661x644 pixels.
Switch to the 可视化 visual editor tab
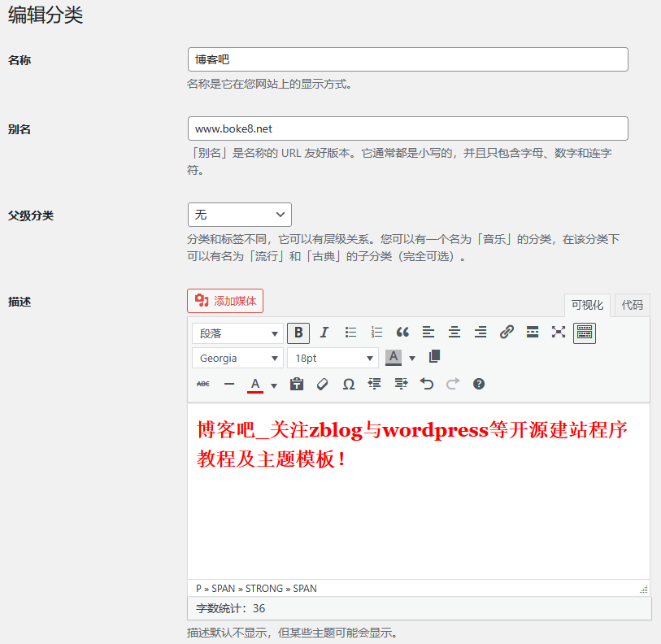pyautogui.click(x=587, y=305)
